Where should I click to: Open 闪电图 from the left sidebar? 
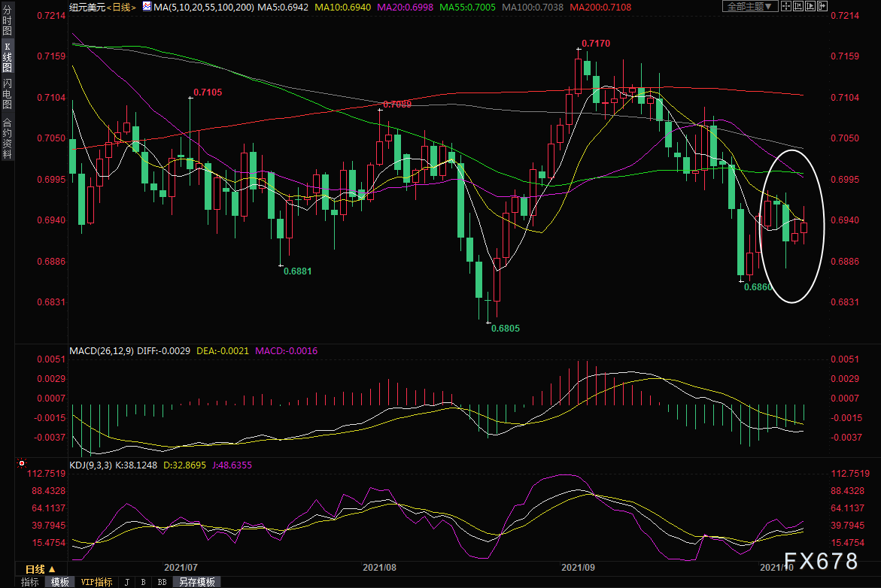tap(8, 93)
